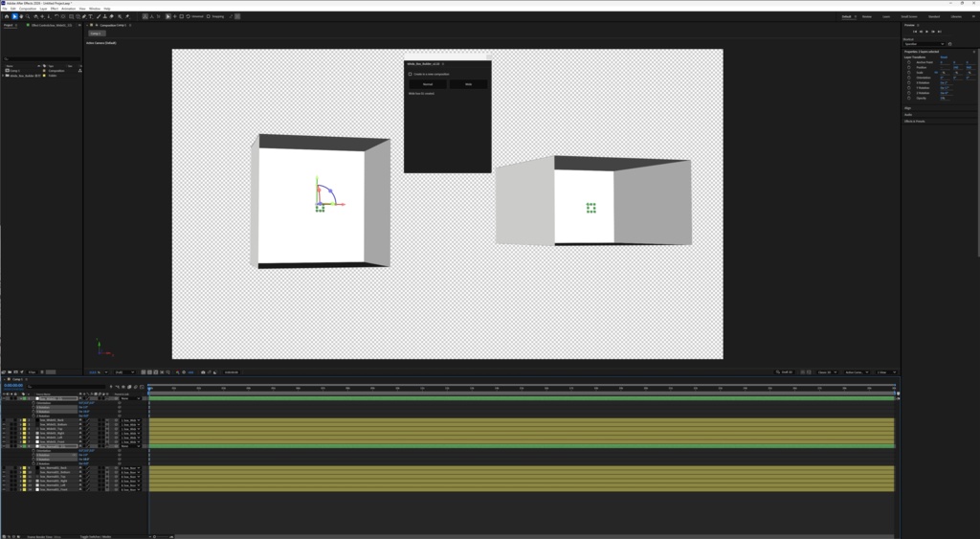Open the File menu

pyautogui.click(x=5, y=9)
